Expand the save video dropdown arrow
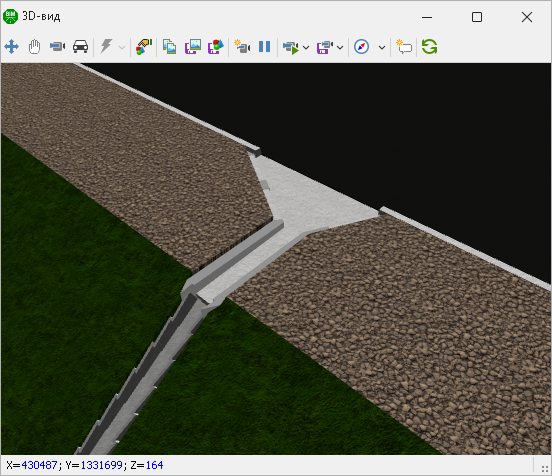Image resolution: width=552 pixels, height=476 pixels. tap(340, 47)
